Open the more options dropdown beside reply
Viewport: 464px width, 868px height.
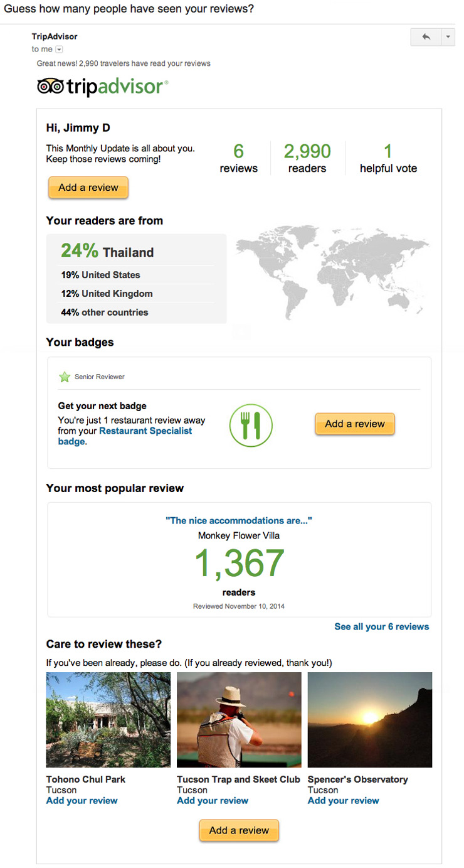[x=448, y=37]
